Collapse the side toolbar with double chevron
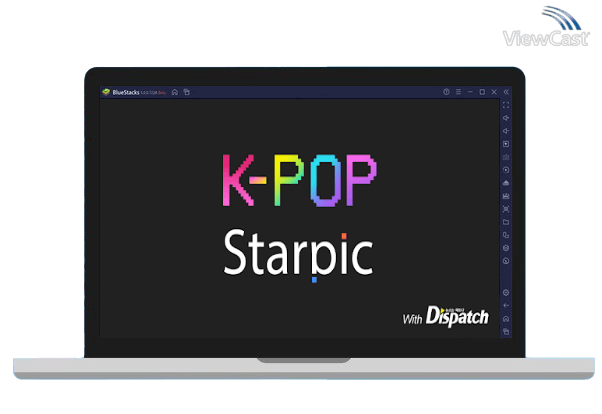The image size is (602, 414). pyautogui.click(x=506, y=92)
